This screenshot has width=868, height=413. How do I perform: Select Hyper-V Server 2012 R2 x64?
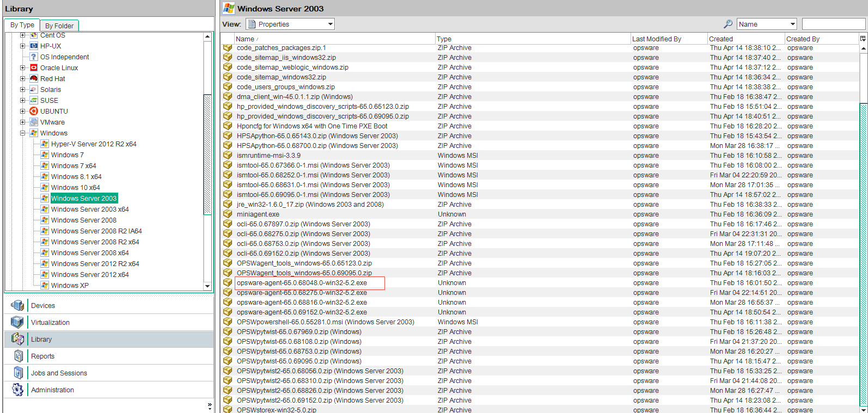(x=94, y=144)
